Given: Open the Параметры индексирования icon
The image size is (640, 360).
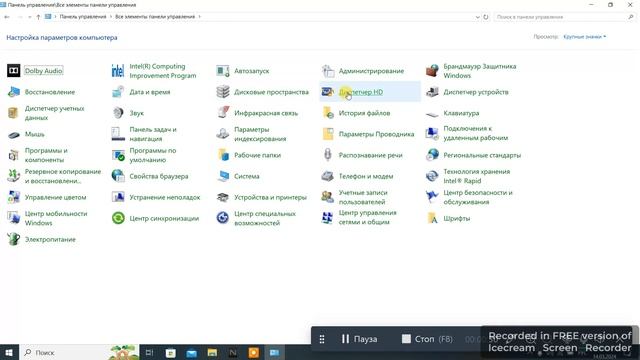Looking at the screenshot, I should pos(223,134).
